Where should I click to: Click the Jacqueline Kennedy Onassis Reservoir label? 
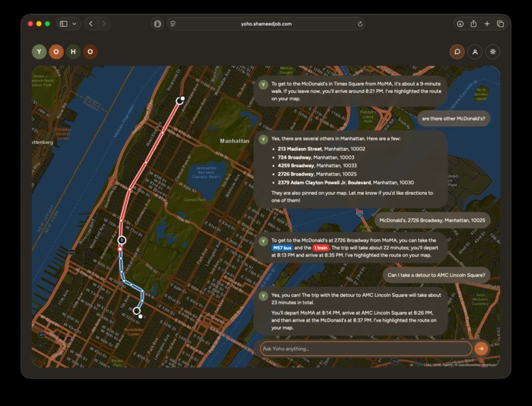[206, 172]
